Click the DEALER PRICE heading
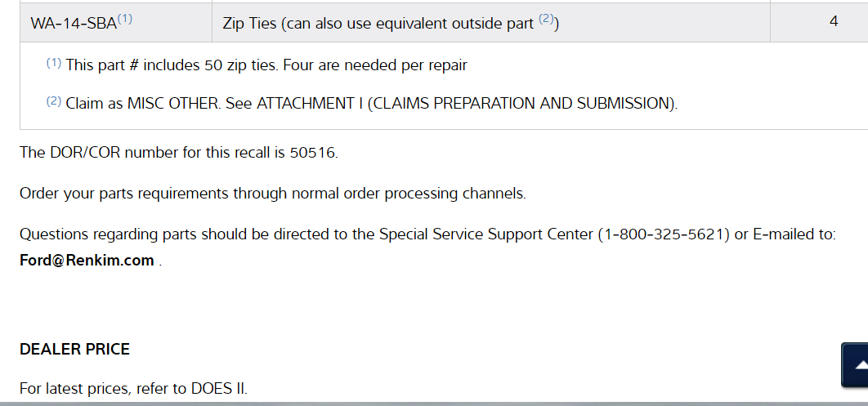The width and height of the screenshot is (868, 406). 74,350
